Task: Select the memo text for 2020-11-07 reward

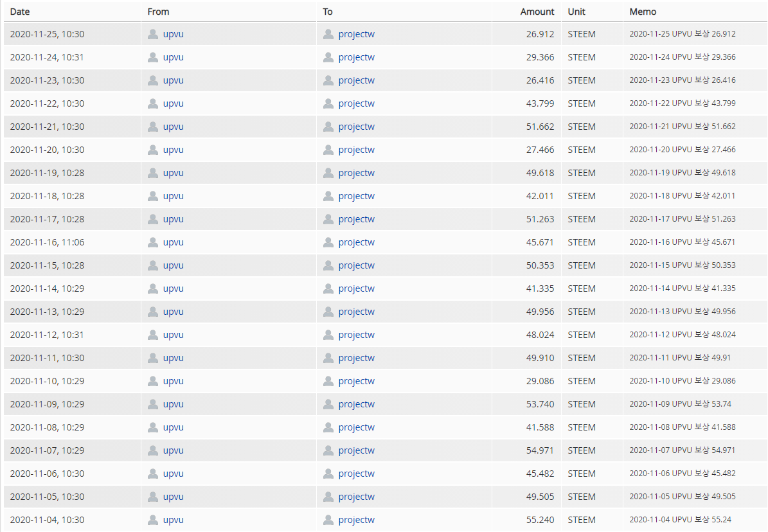Action: [x=682, y=450]
